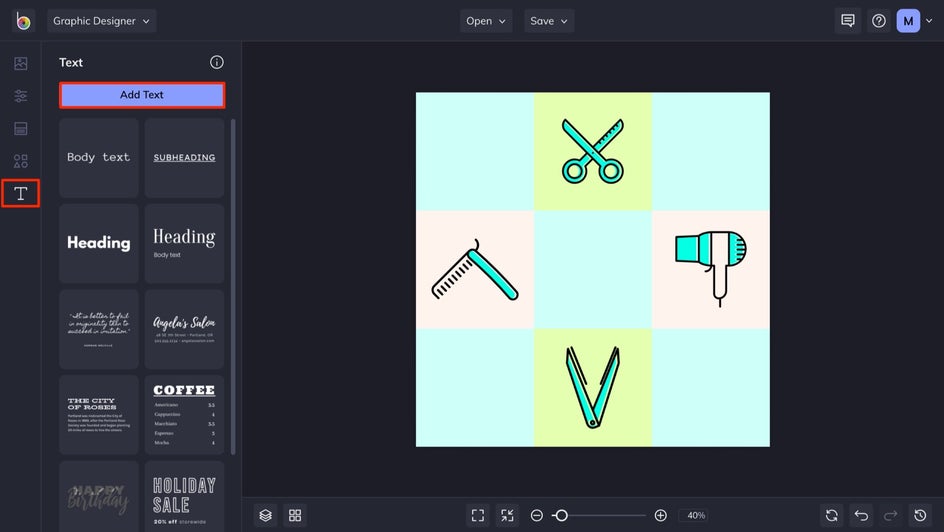Choose the COFFEE menu text preset
Image resolution: width=944 pixels, height=532 pixels.
tap(184, 415)
